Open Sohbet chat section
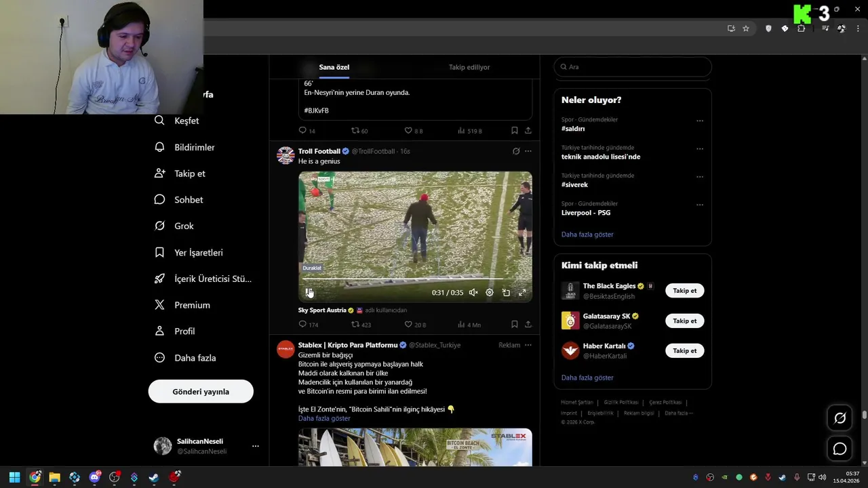Image resolution: width=868 pixels, height=488 pixels. click(179, 200)
